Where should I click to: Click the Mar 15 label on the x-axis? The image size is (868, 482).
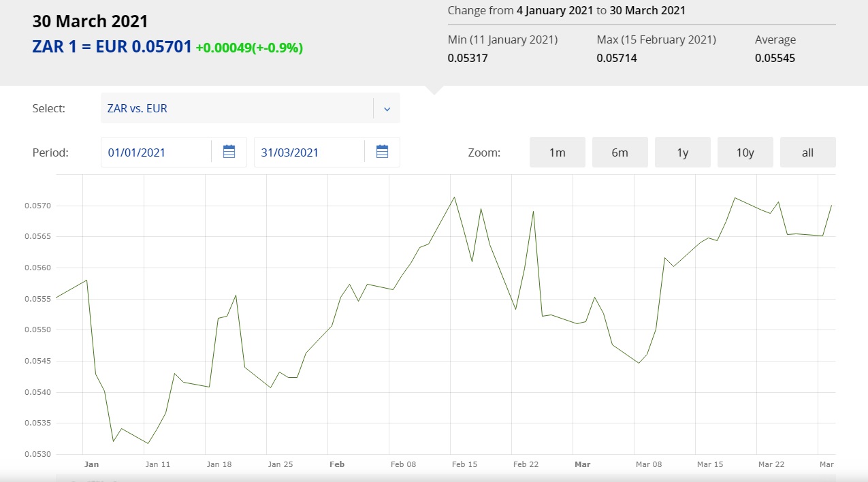coord(710,464)
